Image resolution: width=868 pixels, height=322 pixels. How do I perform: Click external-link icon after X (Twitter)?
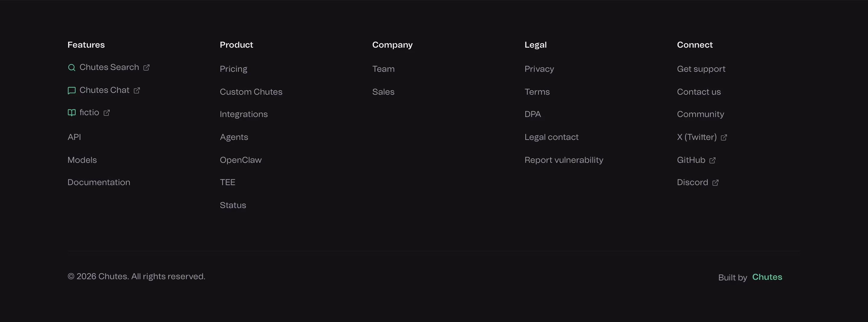(x=724, y=137)
